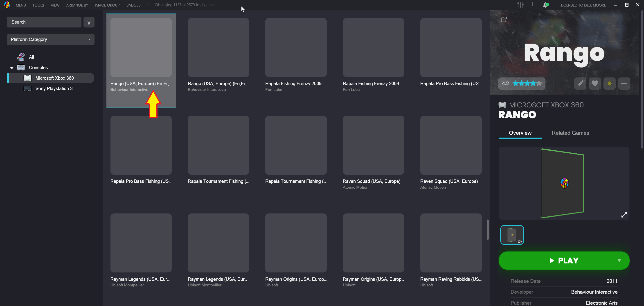Open the three-dots more options button

click(624, 84)
